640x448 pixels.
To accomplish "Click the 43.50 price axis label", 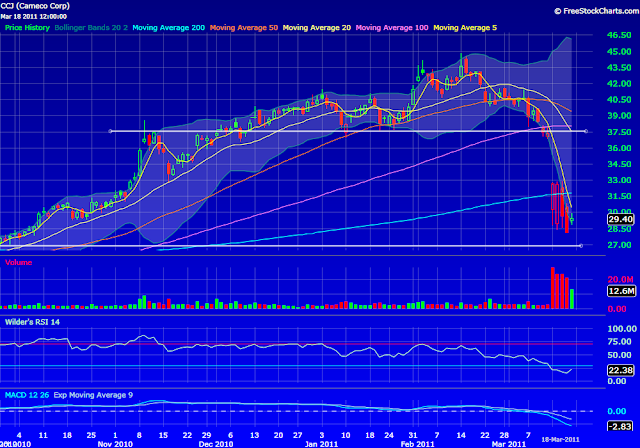I will coord(619,68).
